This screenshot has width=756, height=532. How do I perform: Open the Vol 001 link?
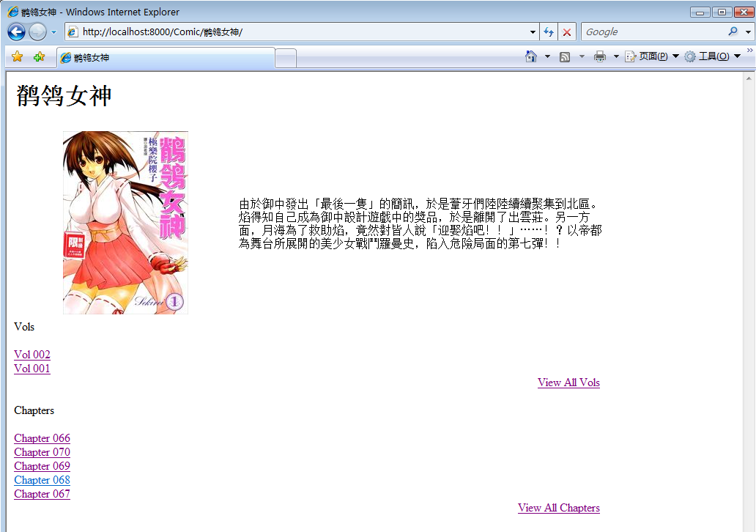[x=31, y=369]
